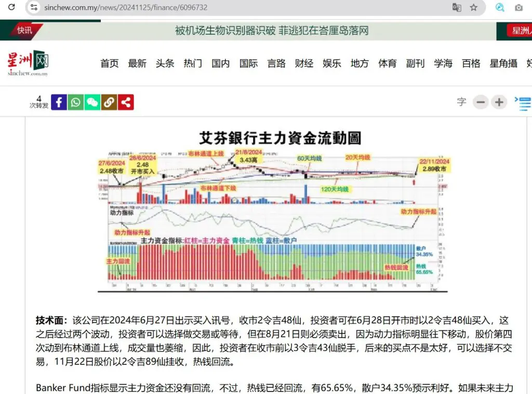Viewport: 532px width, 394px height.
Task: Share article via WeChat icon
Action: point(92,102)
